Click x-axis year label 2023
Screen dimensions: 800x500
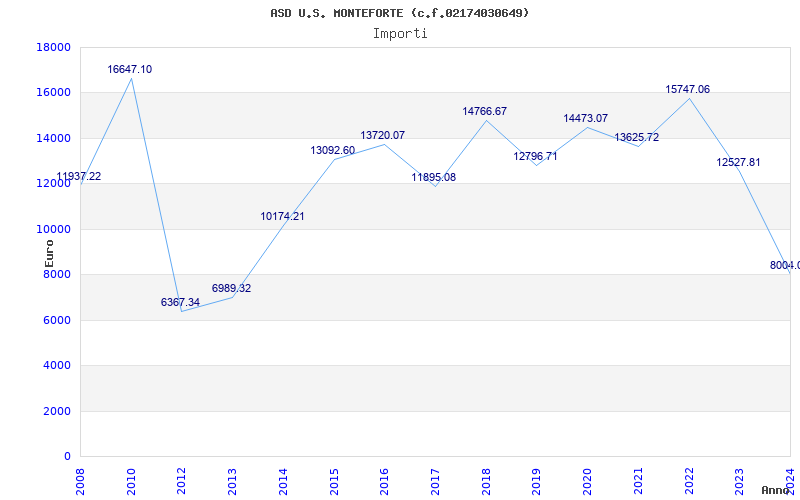(x=740, y=482)
